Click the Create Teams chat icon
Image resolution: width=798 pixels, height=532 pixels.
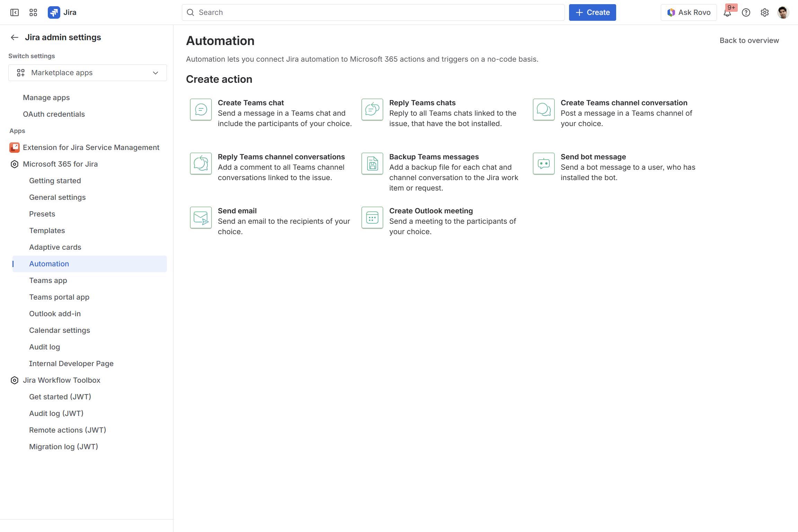[201, 109]
